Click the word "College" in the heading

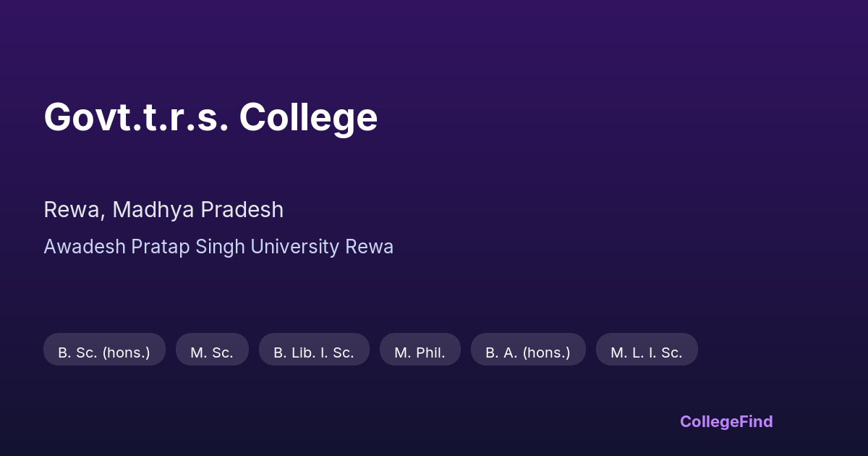(309, 117)
